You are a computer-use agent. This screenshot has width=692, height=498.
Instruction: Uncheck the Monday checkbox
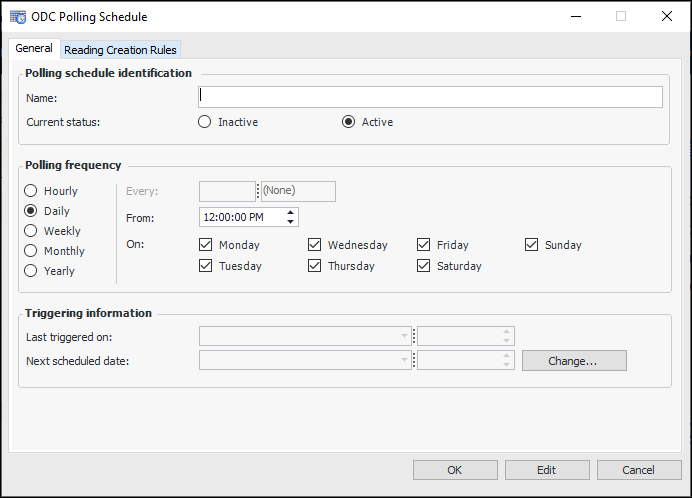click(206, 245)
